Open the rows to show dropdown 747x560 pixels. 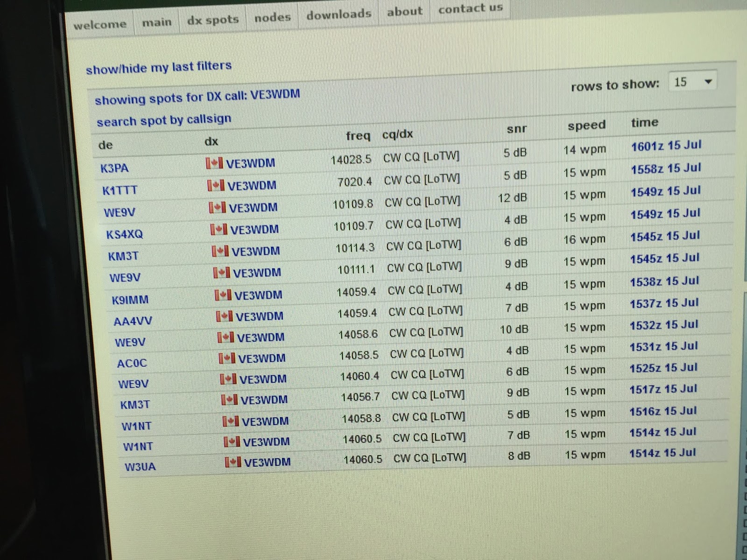(693, 82)
